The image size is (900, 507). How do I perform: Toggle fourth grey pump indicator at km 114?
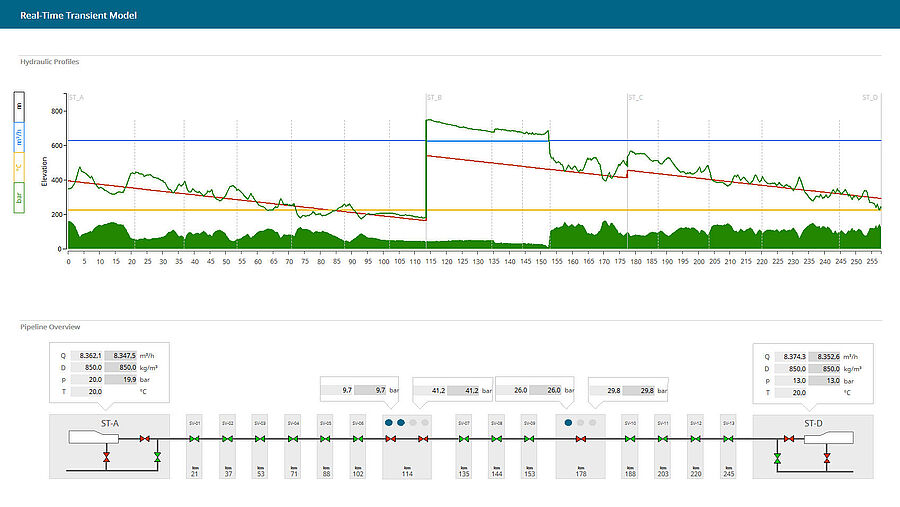[x=425, y=423]
